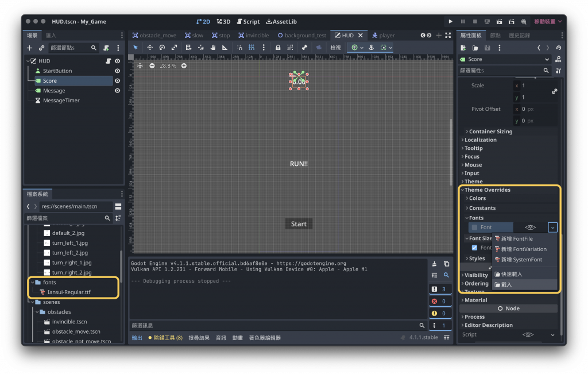Hide the Message node

(x=117, y=91)
